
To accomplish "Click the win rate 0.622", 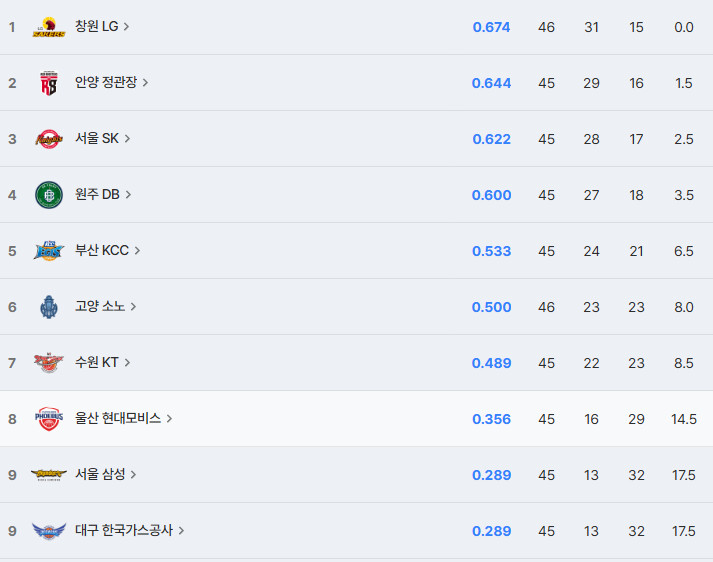I will (x=491, y=139).
